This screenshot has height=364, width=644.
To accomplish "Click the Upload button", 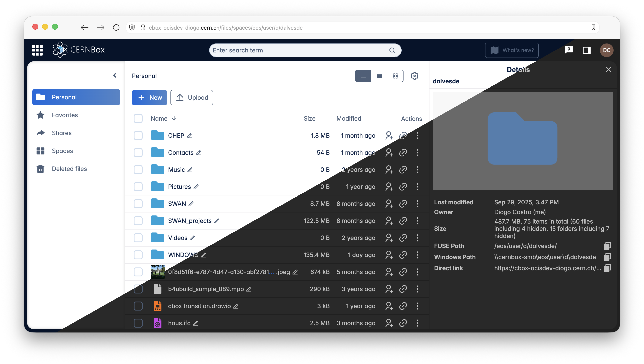I will click(192, 98).
